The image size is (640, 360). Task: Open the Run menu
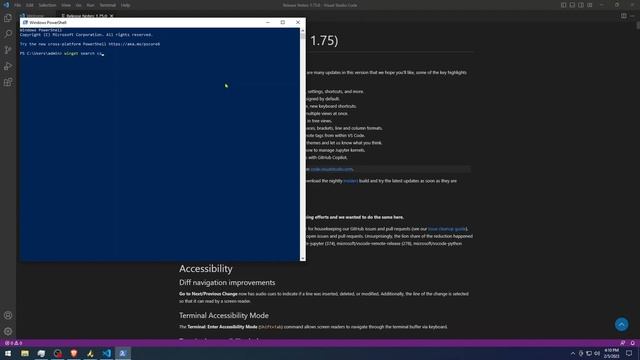90,5
